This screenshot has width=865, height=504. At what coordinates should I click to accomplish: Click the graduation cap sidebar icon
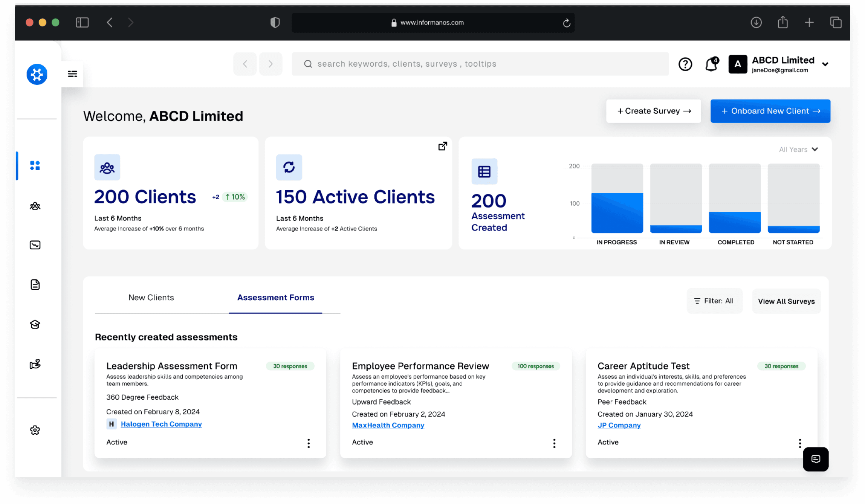click(35, 324)
